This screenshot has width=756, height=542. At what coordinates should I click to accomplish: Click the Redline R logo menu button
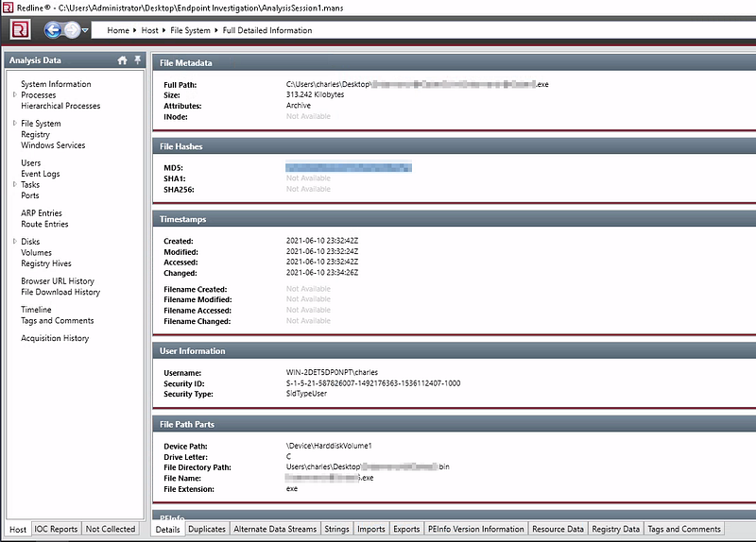tap(20, 30)
